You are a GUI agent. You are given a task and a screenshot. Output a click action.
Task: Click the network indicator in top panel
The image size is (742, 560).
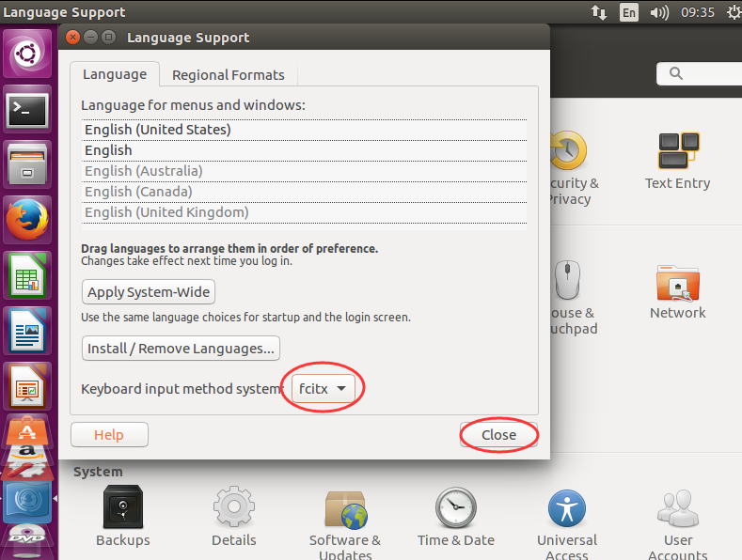click(599, 12)
